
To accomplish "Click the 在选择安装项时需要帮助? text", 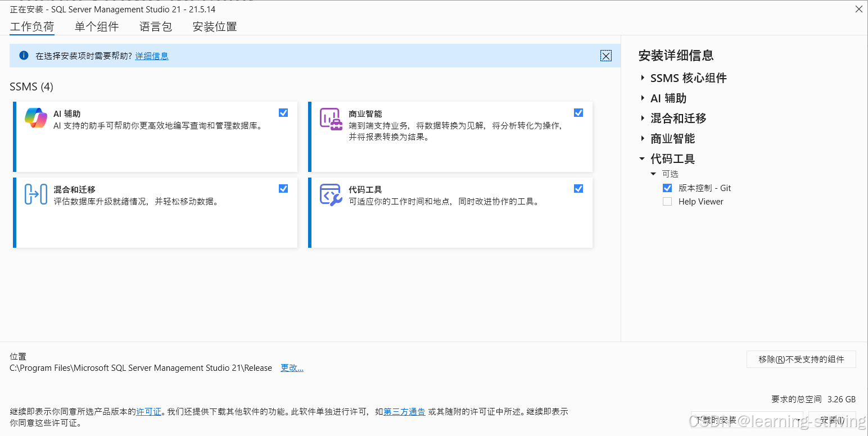I will 84,56.
